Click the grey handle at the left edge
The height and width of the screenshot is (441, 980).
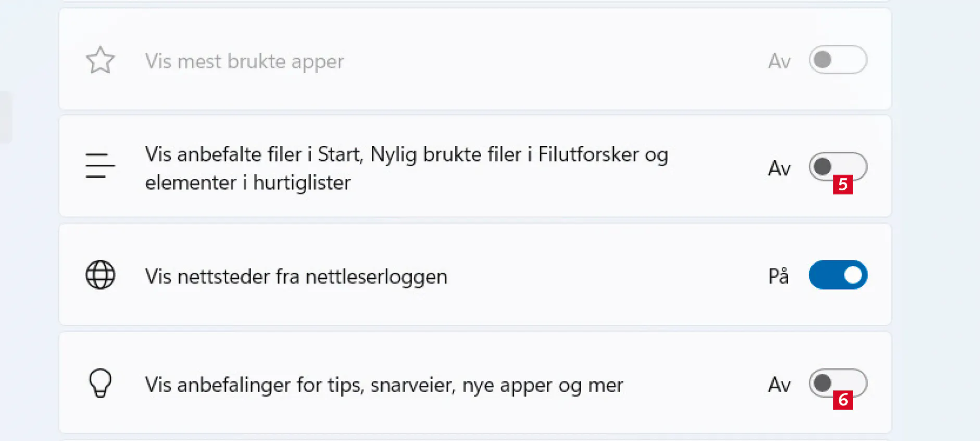click(x=5, y=117)
